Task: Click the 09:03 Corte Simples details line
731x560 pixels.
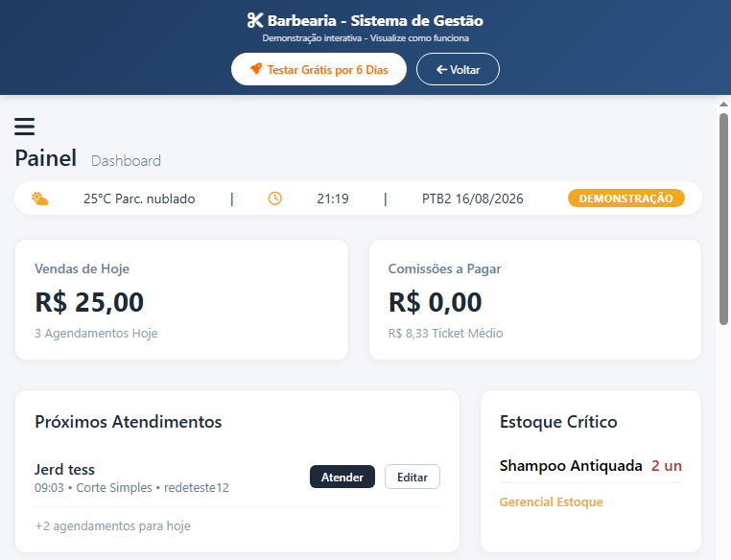Action: pyautogui.click(x=132, y=488)
